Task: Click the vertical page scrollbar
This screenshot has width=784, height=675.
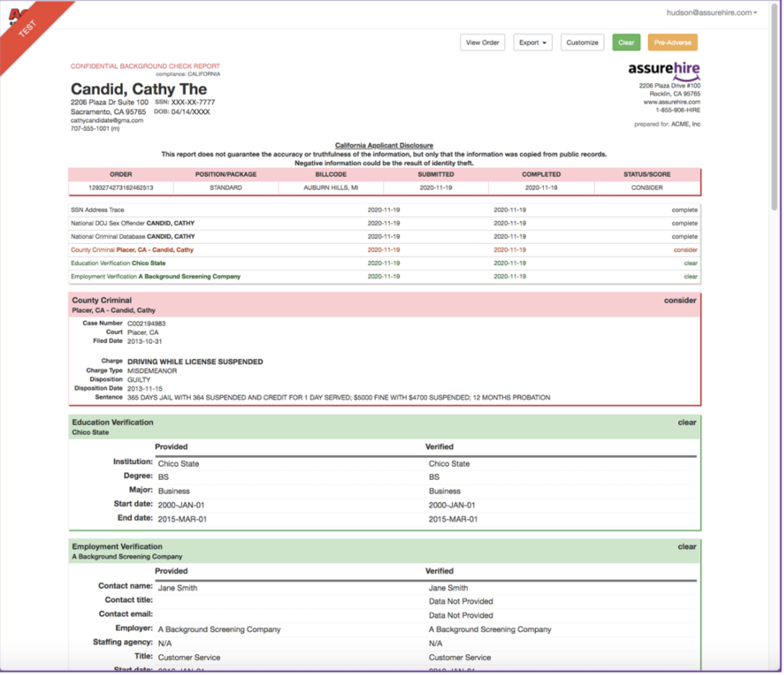Action: click(774, 109)
